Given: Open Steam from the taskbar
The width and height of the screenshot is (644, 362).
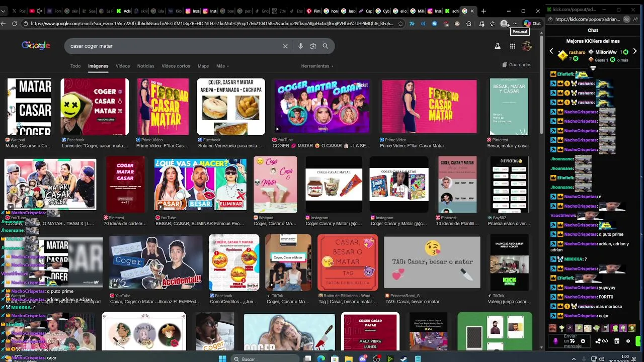Looking at the screenshot, I should coord(404,359).
